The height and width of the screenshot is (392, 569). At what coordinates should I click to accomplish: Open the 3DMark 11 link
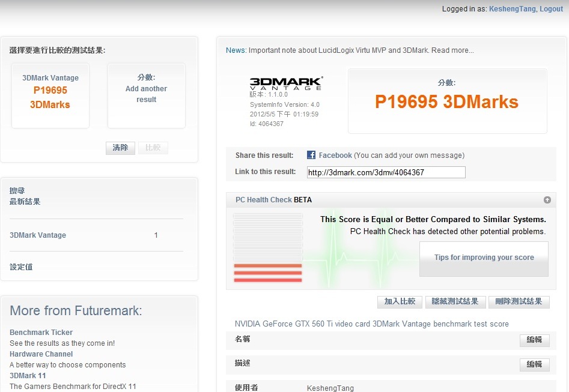point(28,376)
